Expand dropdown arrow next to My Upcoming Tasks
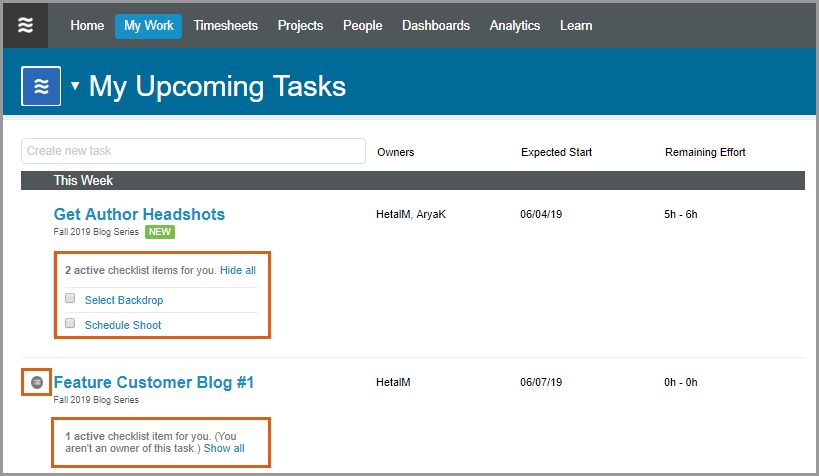This screenshot has width=819, height=476. tap(75, 86)
